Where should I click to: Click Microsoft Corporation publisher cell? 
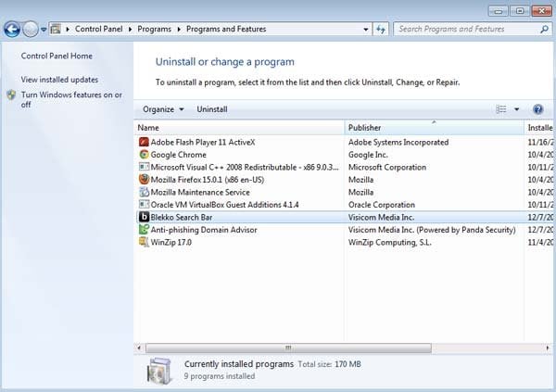click(387, 167)
